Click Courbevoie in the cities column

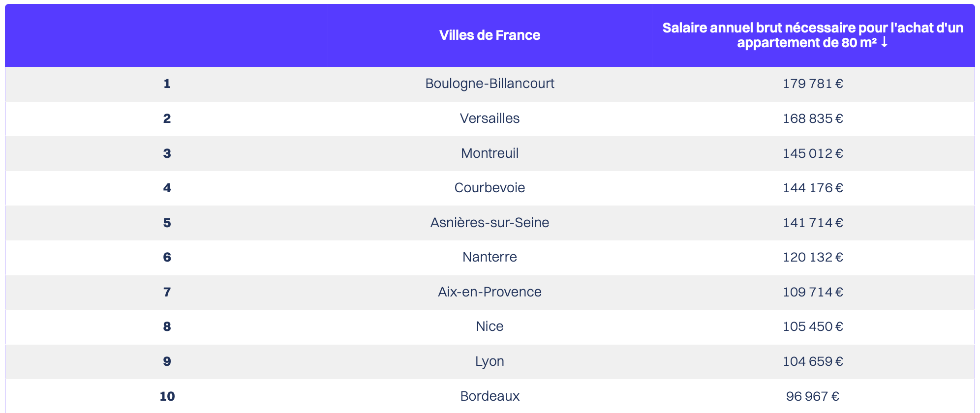click(x=490, y=188)
